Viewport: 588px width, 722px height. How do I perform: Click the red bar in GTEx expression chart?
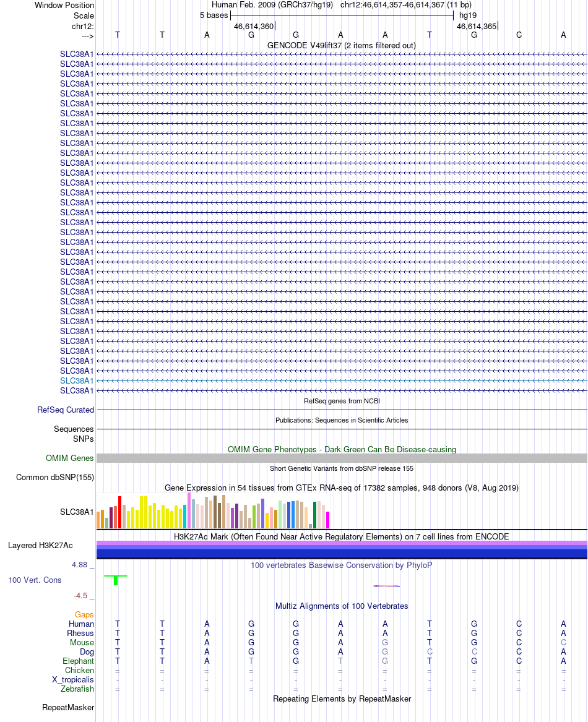pos(120,512)
